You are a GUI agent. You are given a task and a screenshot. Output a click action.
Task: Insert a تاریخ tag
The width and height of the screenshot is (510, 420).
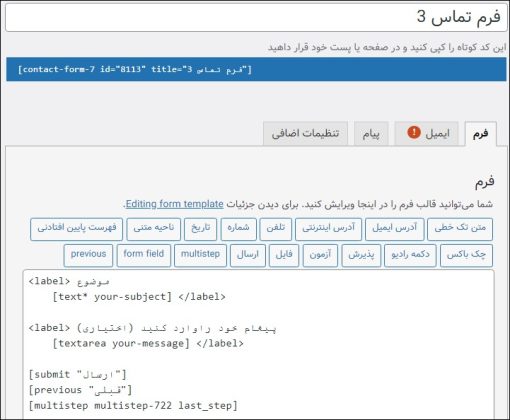[200, 229]
